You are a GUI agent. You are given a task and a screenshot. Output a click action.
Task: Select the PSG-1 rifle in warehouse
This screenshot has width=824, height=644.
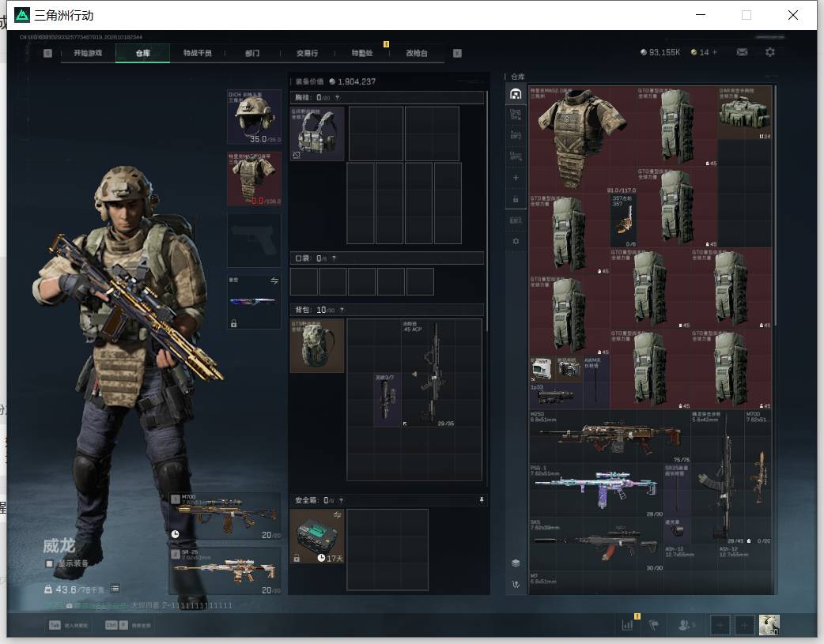596,490
